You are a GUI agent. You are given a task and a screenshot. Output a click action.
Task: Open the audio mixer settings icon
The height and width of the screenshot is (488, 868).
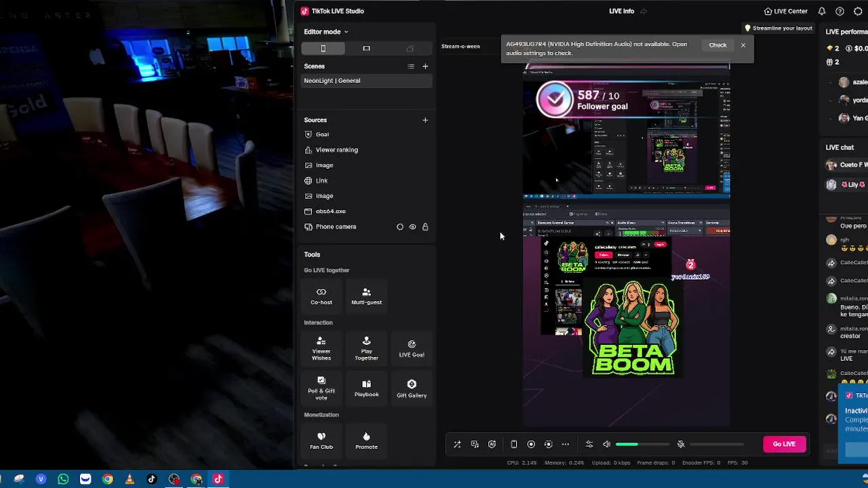click(x=589, y=445)
